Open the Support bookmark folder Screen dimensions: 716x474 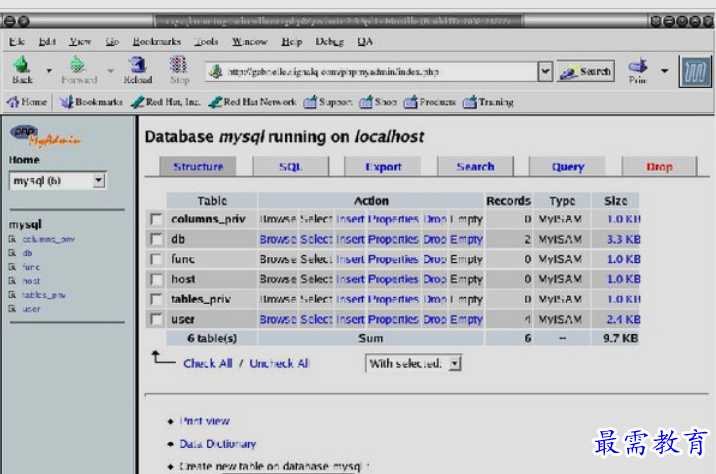[x=328, y=102]
